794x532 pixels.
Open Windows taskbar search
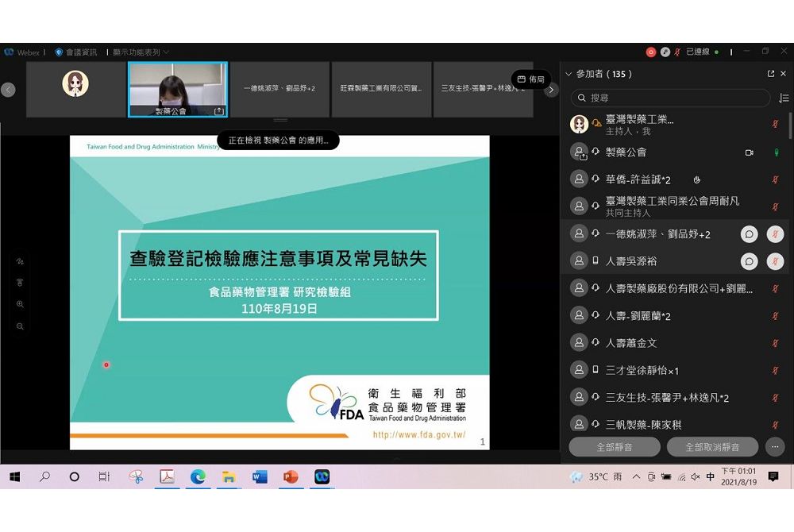pyautogui.click(x=45, y=477)
